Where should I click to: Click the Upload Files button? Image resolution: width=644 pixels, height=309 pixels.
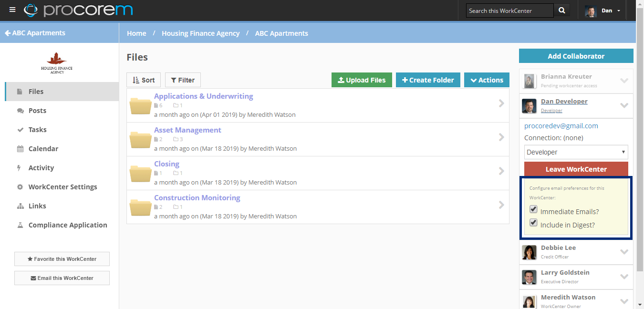point(362,80)
